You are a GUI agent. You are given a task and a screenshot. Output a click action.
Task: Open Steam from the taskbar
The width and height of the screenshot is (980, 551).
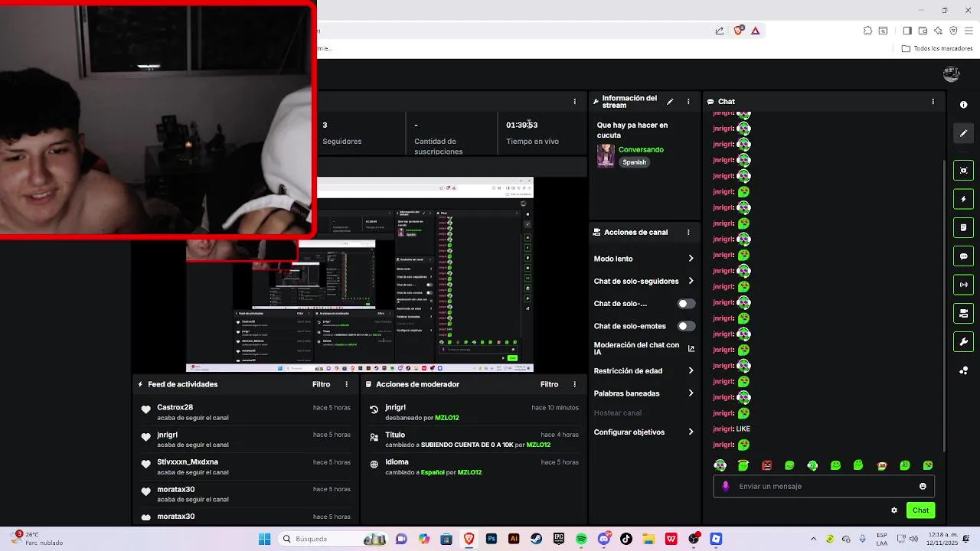pos(537,539)
